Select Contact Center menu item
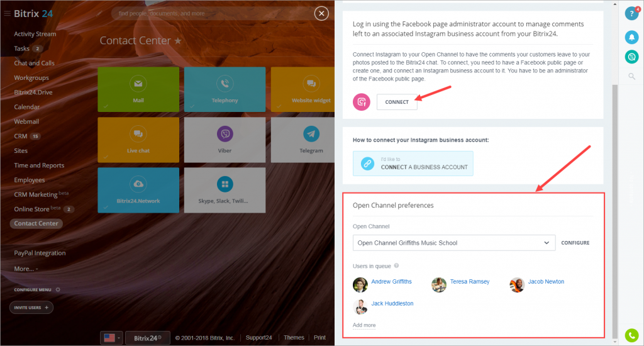Image resolution: width=644 pixels, height=346 pixels. [x=36, y=223]
